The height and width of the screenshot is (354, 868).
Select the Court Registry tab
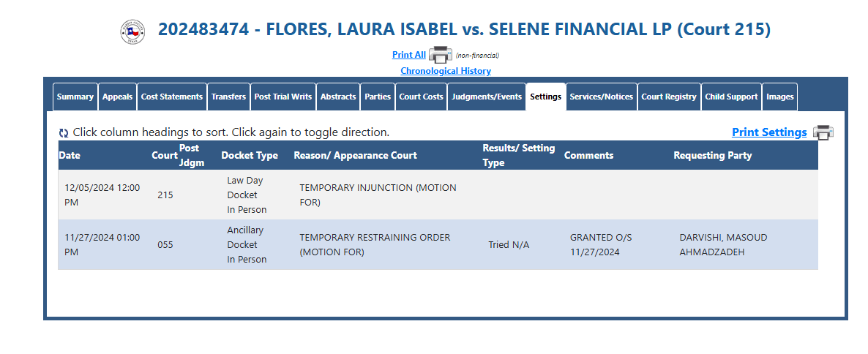669,97
